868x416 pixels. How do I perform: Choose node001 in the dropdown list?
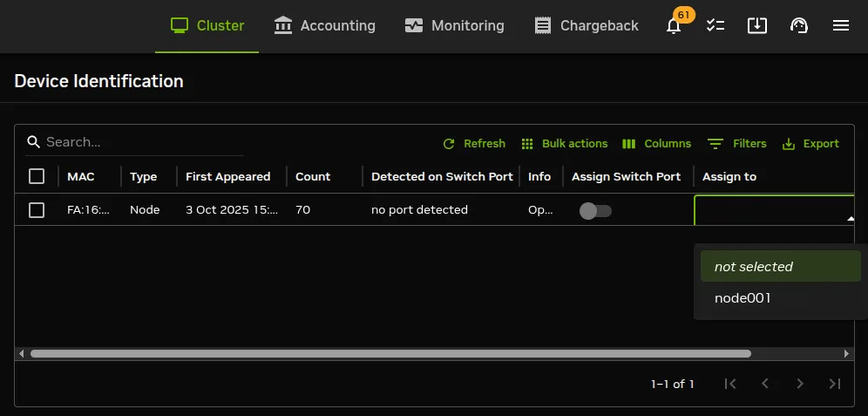pyautogui.click(x=781, y=298)
